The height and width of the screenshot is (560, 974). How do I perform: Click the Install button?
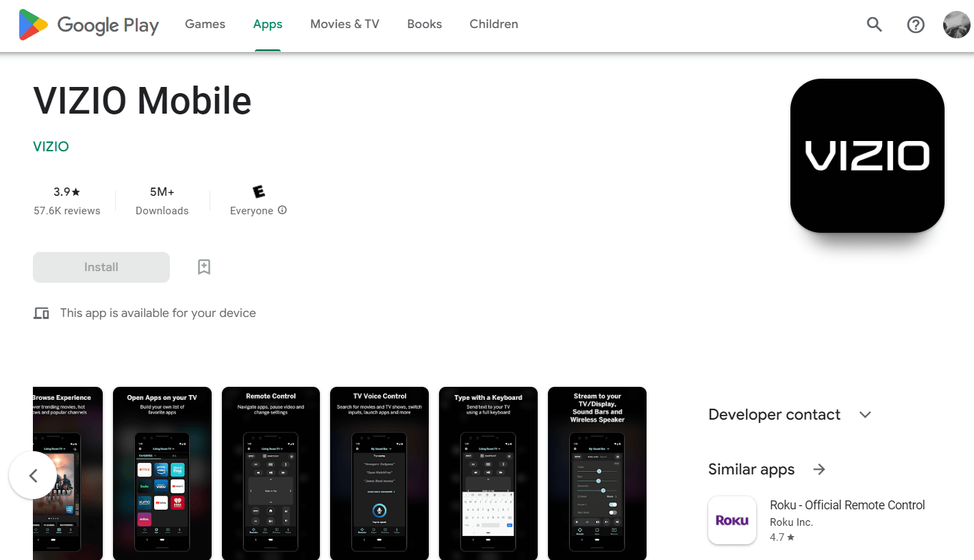[101, 267]
